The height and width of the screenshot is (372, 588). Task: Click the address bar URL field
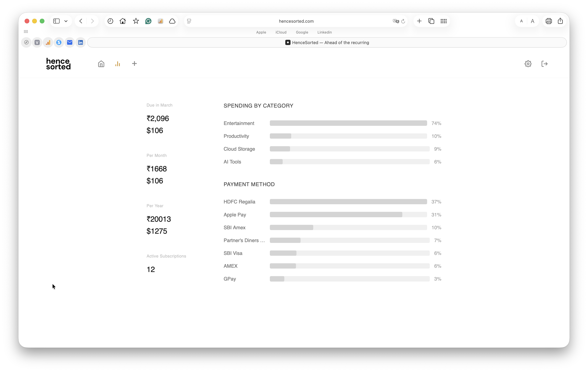pyautogui.click(x=296, y=21)
